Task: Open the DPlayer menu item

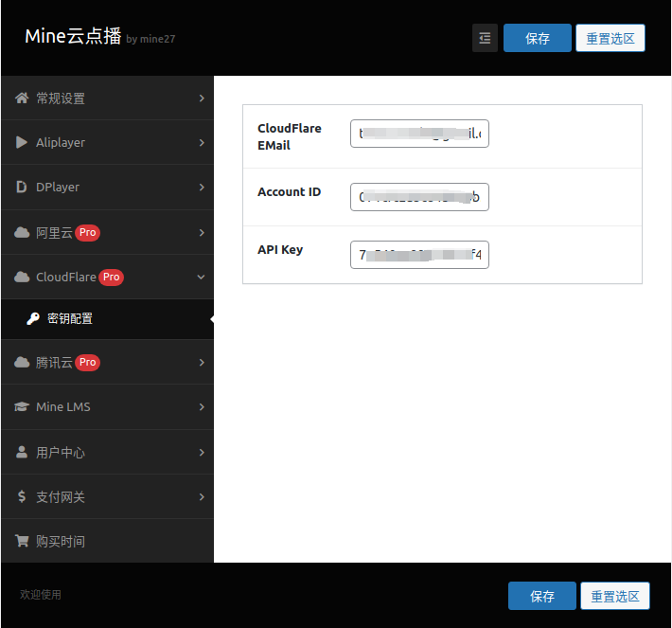Action: click(x=108, y=187)
